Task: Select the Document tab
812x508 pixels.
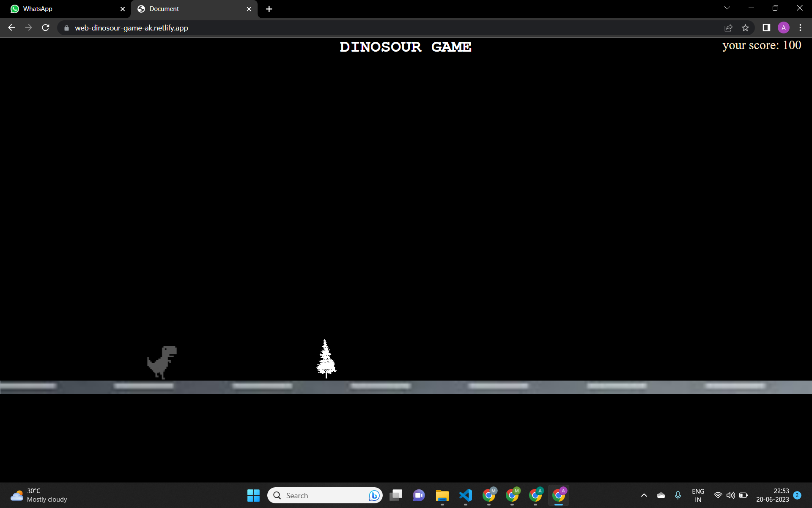Action: [x=194, y=9]
